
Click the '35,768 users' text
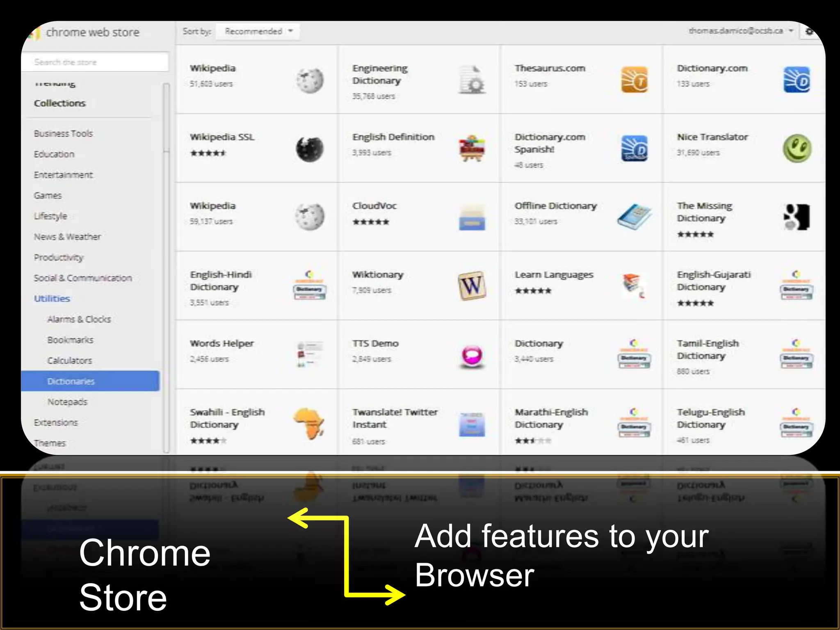pyautogui.click(x=374, y=96)
